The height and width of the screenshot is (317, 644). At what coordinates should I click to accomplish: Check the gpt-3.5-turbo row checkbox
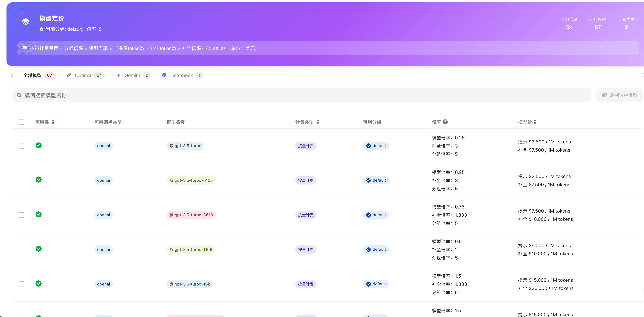(22, 146)
